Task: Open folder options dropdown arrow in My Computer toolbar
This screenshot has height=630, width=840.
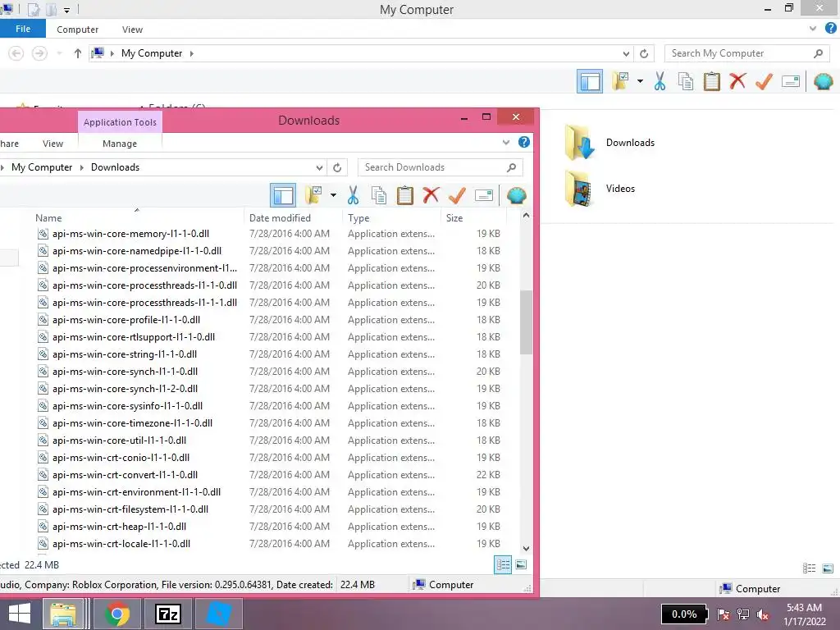Action: tap(640, 81)
